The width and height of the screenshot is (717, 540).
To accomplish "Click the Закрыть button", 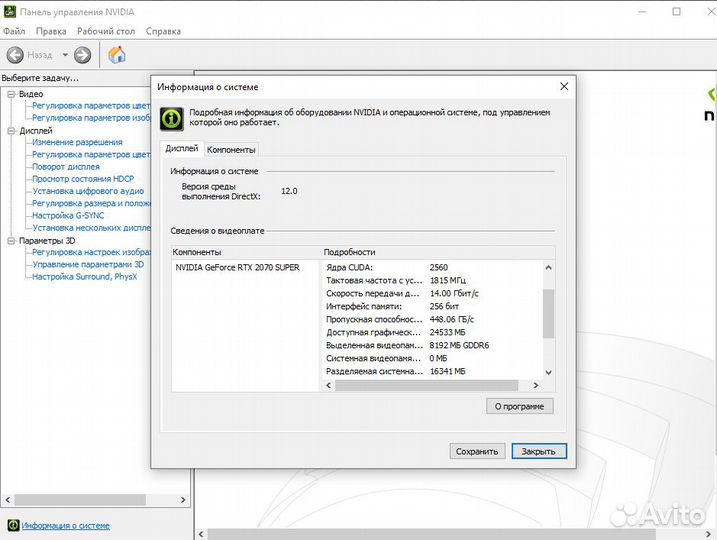I will point(539,451).
